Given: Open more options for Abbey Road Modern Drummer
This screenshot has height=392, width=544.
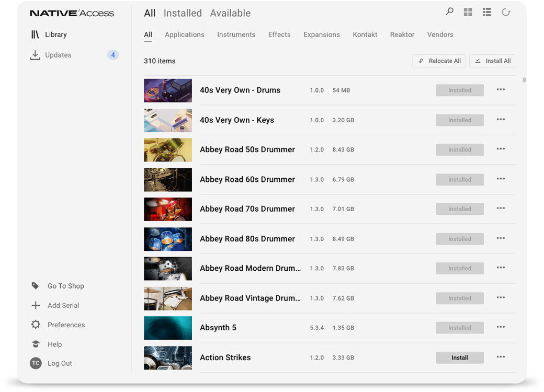Looking at the screenshot, I should coord(501,268).
